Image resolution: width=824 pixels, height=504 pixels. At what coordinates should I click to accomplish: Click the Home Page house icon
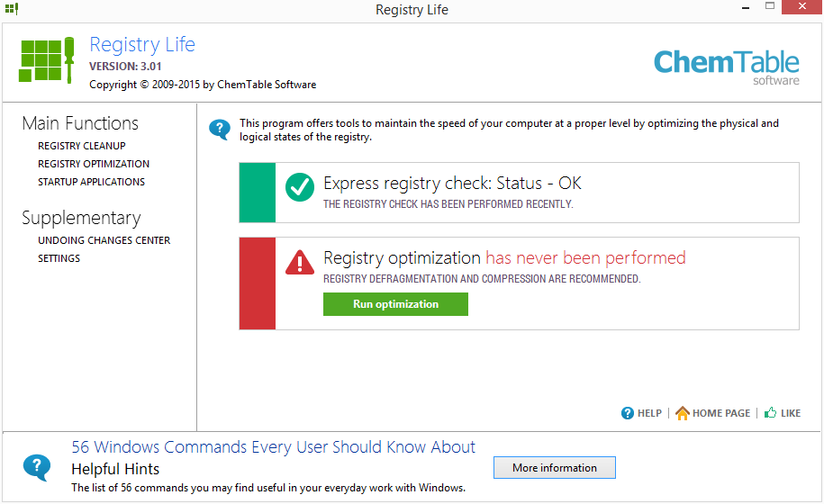[683, 413]
